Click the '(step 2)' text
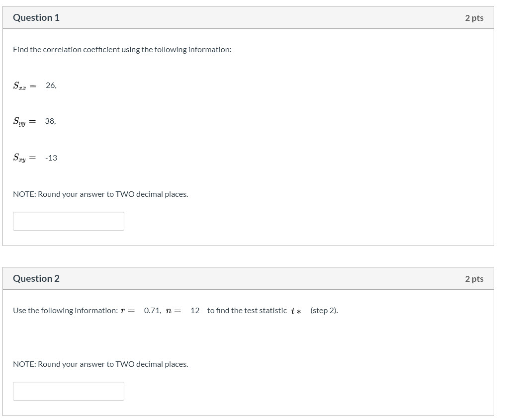 [324, 311]
